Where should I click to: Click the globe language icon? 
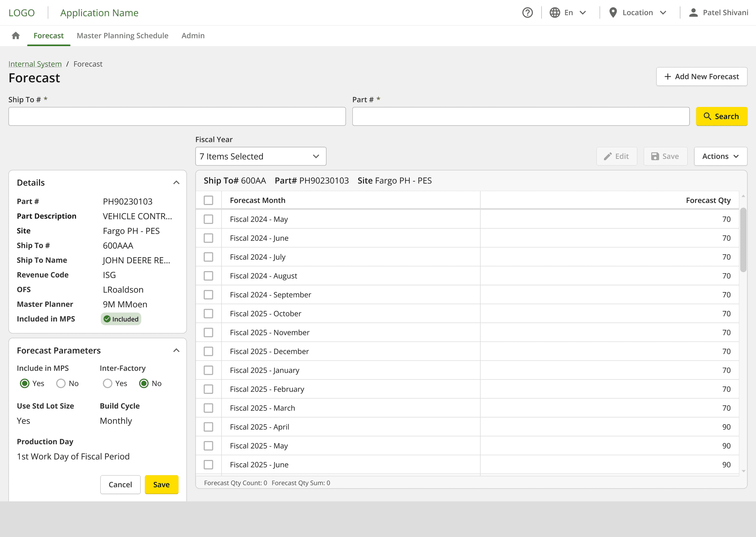point(555,13)
